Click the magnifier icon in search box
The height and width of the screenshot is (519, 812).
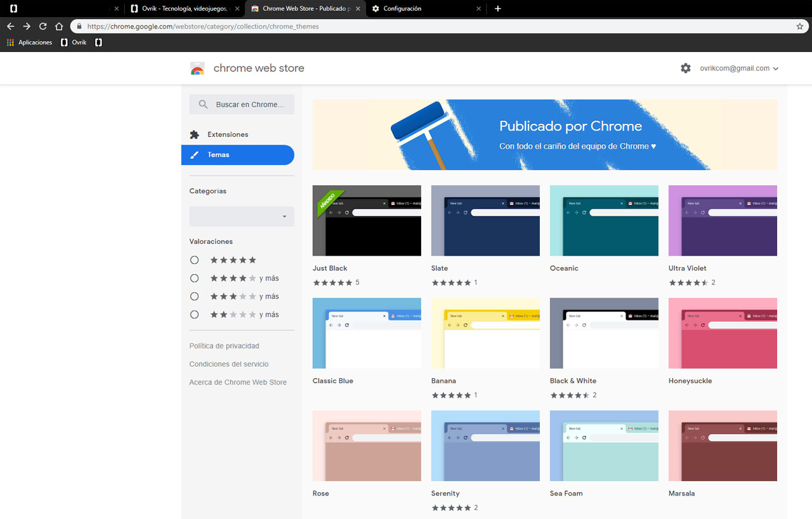tap(203, 105)
